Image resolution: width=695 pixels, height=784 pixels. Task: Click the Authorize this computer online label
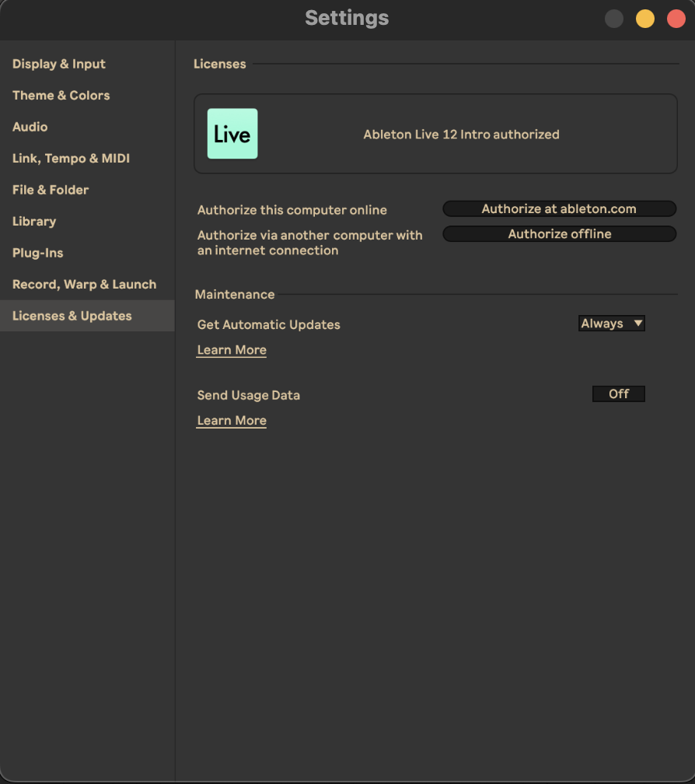(x=292, y=210)
